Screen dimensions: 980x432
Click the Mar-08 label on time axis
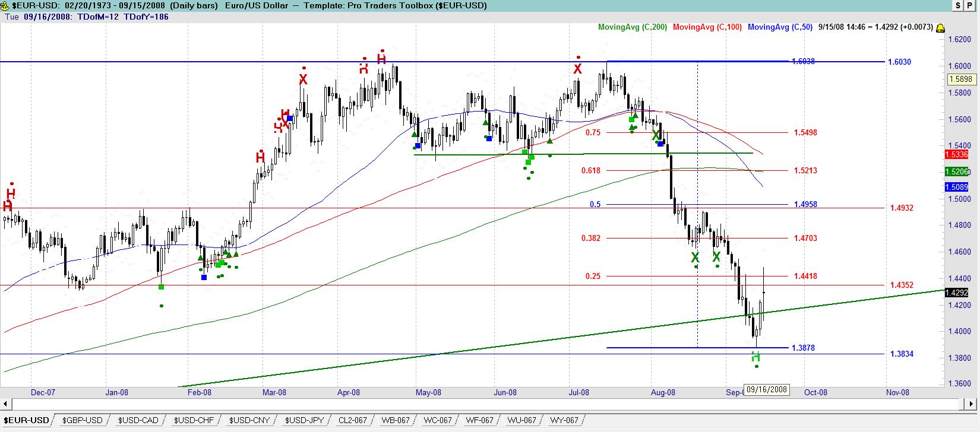tap(274, 392)
